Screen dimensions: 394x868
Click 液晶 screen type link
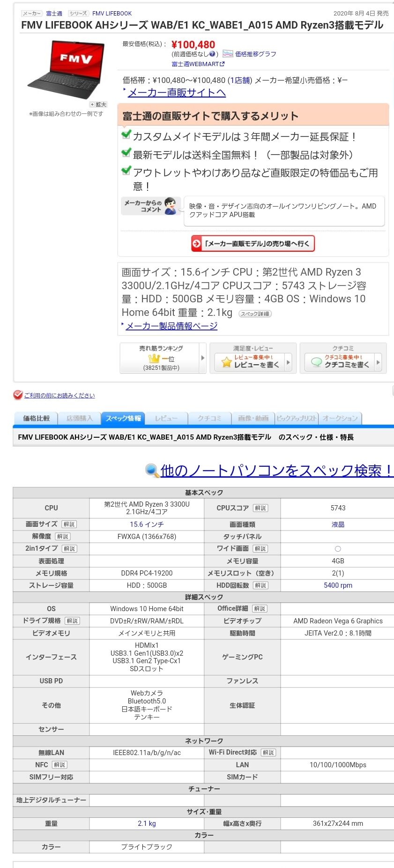tap(338, 524)
